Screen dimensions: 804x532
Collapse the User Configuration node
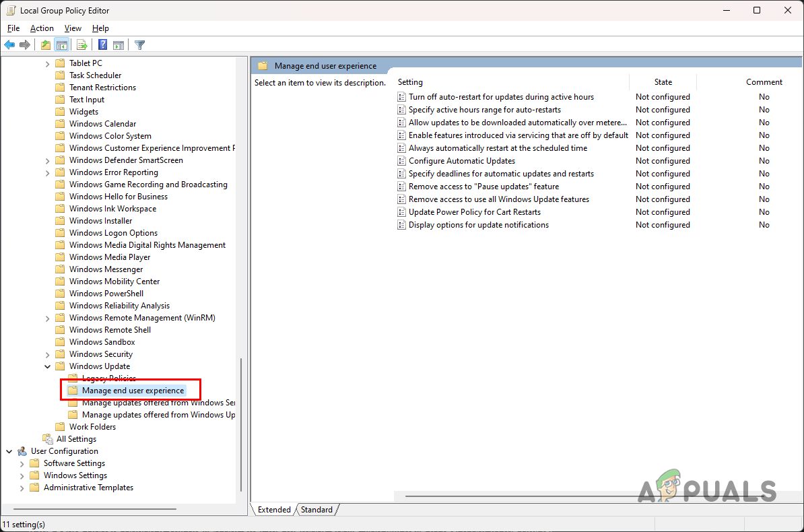[9, 451]
